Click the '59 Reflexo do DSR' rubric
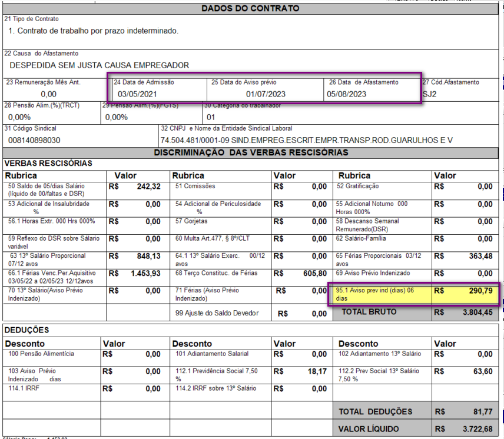Screen dimensions: 504x439 54,242
